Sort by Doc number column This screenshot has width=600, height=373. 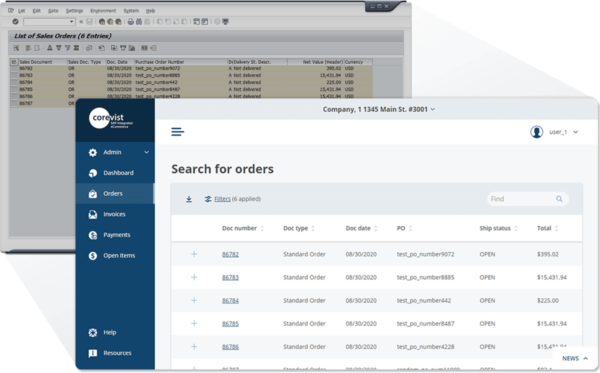click(243, 228)
